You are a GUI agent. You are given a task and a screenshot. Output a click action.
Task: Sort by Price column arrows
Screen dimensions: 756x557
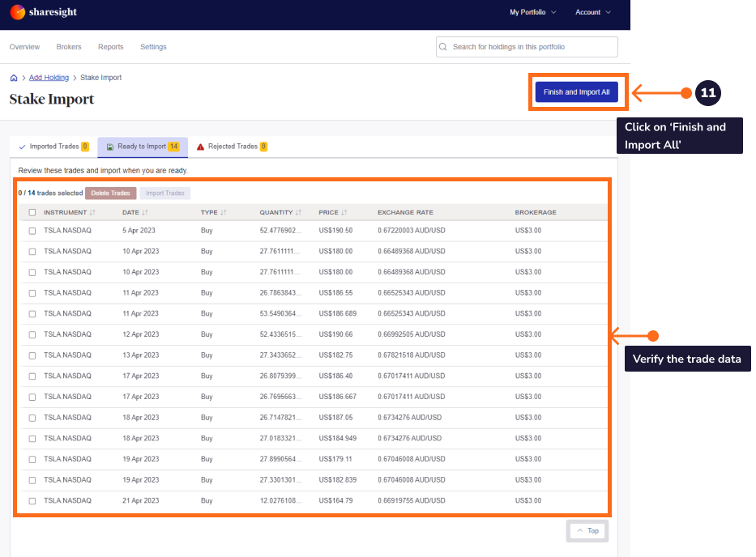(344, 212)
